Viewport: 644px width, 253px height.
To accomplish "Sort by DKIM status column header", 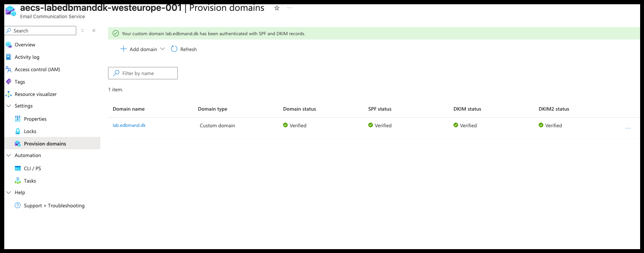I will pos(467,109).
